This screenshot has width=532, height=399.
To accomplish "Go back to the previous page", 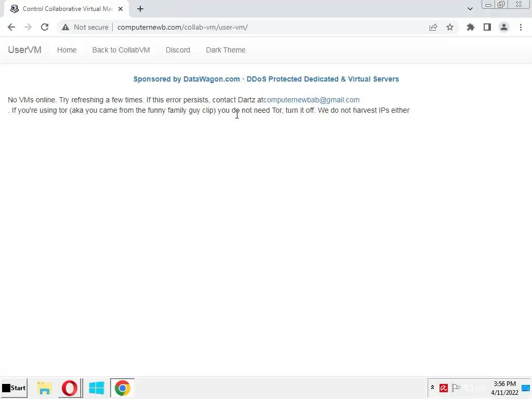I will (x=11, y=27).
